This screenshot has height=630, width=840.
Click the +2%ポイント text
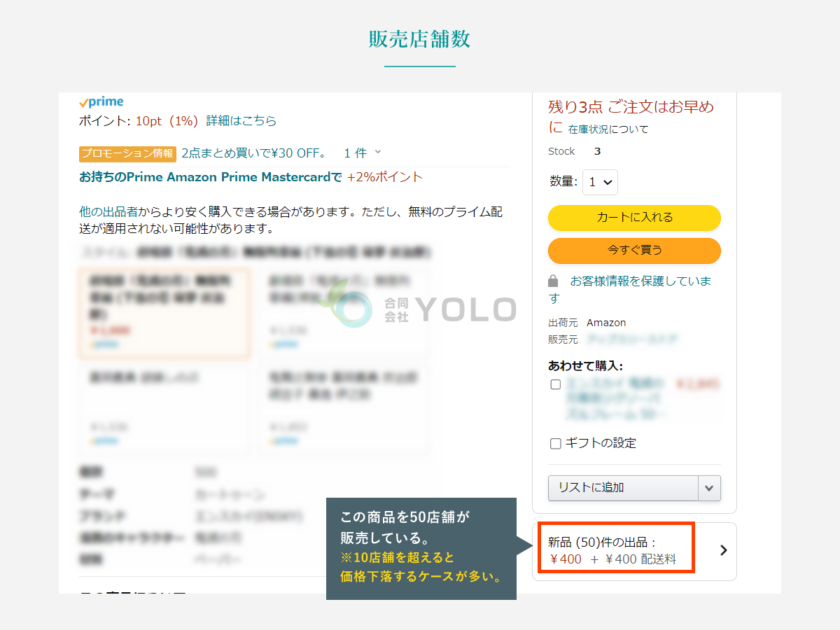(x=385, y=177)
